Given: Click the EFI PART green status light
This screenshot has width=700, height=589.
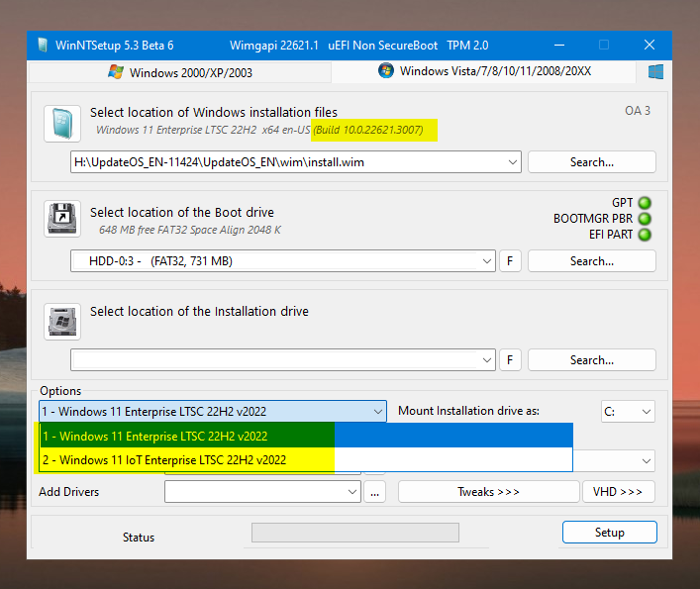Looking at the screenshot, I should [x=645, y=235].
